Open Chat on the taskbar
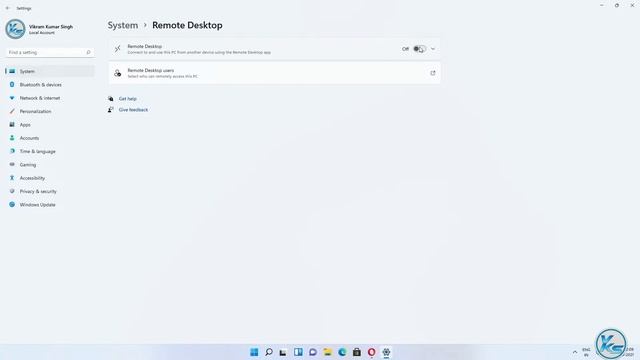 (313, 352)
